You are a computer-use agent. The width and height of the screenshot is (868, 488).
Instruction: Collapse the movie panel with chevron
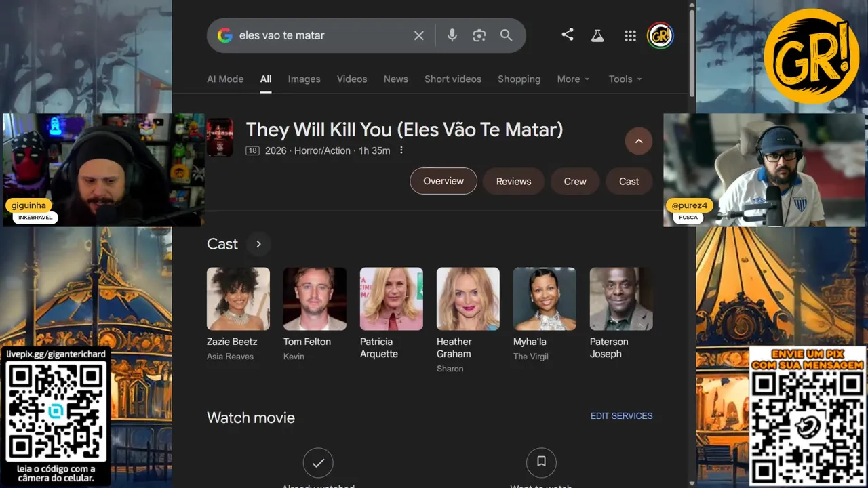639,141
